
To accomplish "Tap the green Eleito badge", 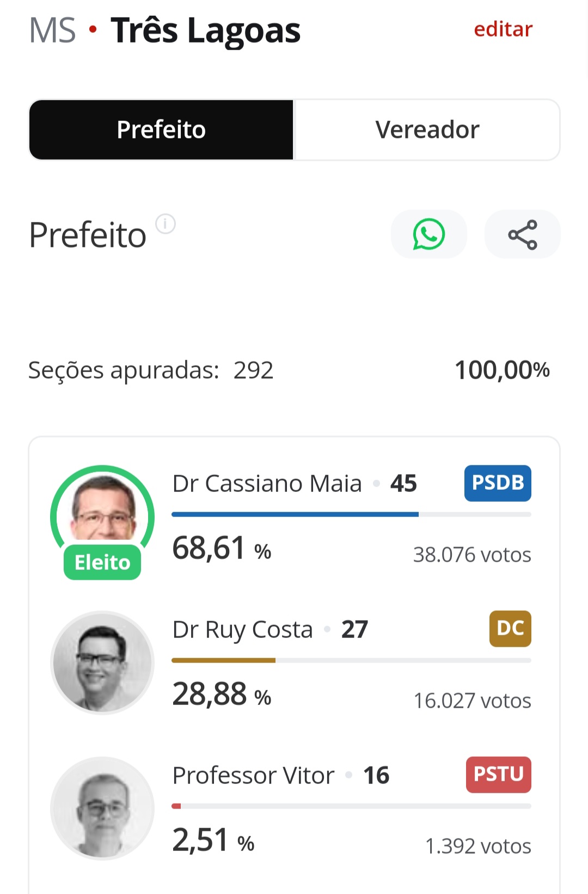I will (x=102, y=562).
